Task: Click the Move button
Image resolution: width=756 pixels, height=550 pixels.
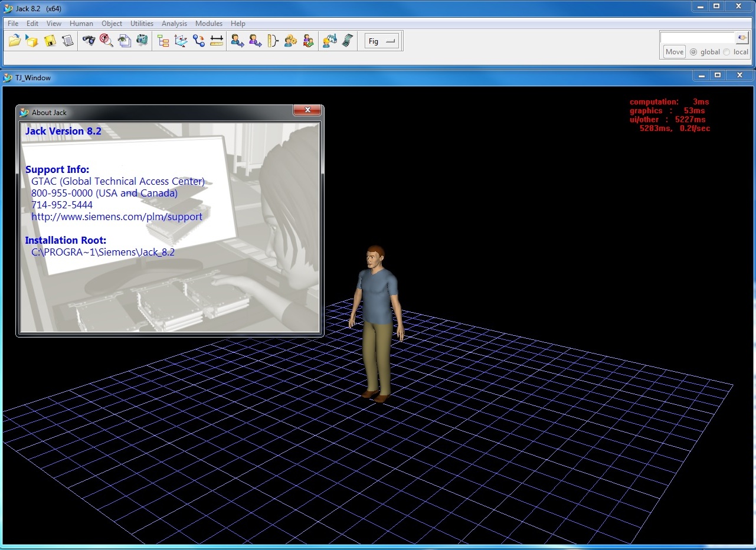Action: tap(673, 52)
